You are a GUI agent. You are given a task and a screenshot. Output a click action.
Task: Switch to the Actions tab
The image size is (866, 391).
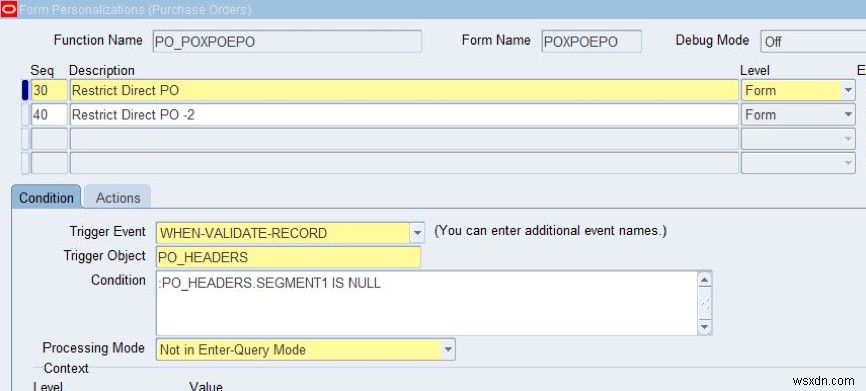tap(118, 197)
